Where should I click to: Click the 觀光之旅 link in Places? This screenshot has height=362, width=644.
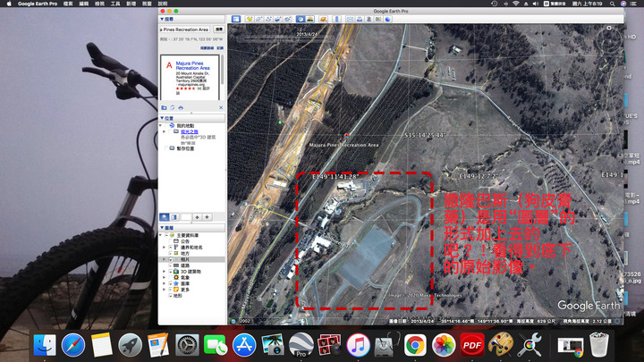[x=190, y=131]
